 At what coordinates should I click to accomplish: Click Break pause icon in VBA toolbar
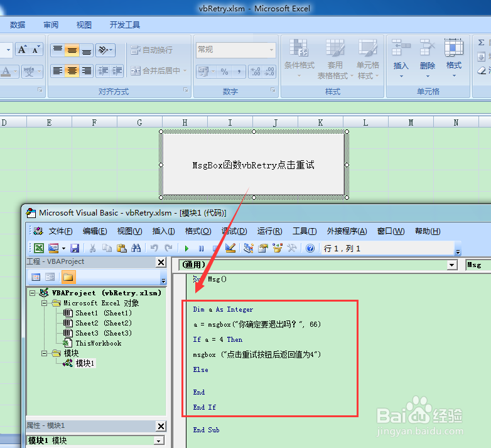pos(201,248)
